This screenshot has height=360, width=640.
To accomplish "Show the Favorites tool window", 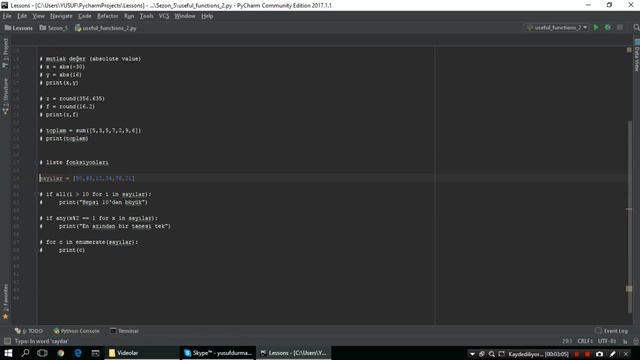I will tap(5, 301).
